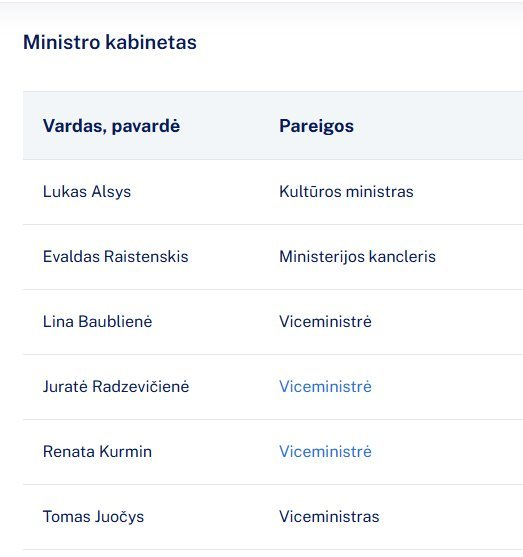Click the name Juratė Radzevičienė

point(116,386)
